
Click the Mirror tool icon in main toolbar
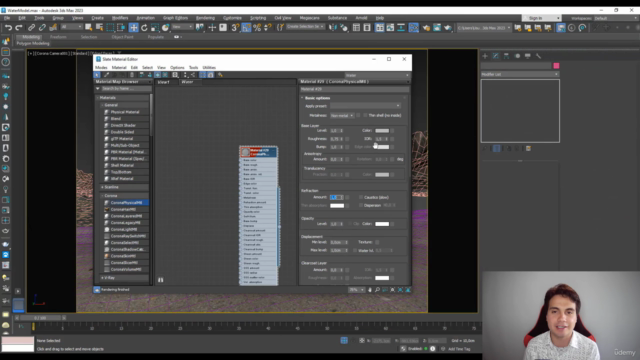coord(333,28)
